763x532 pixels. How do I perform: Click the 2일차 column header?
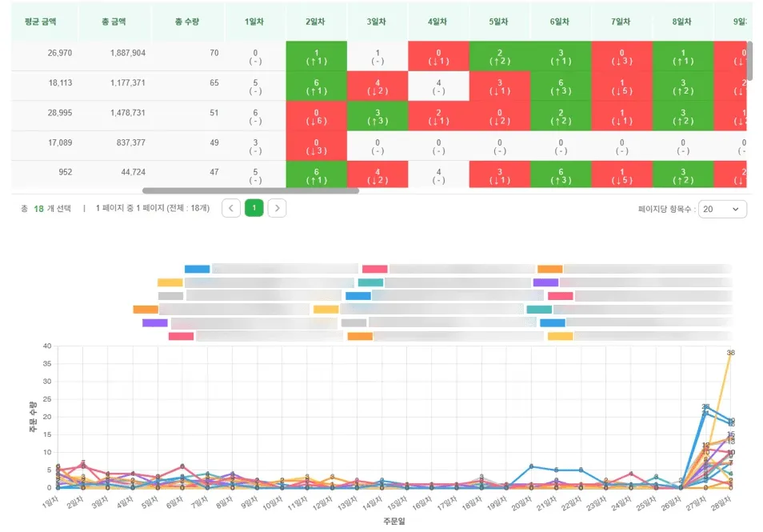click(315, 22)
